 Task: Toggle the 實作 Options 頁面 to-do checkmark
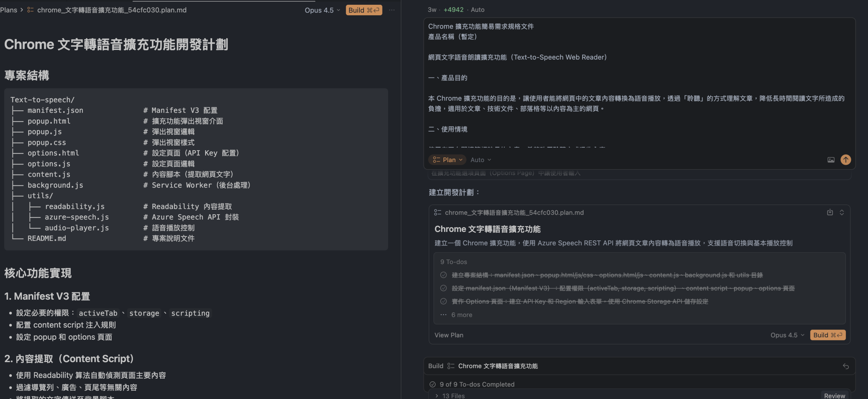443,301
